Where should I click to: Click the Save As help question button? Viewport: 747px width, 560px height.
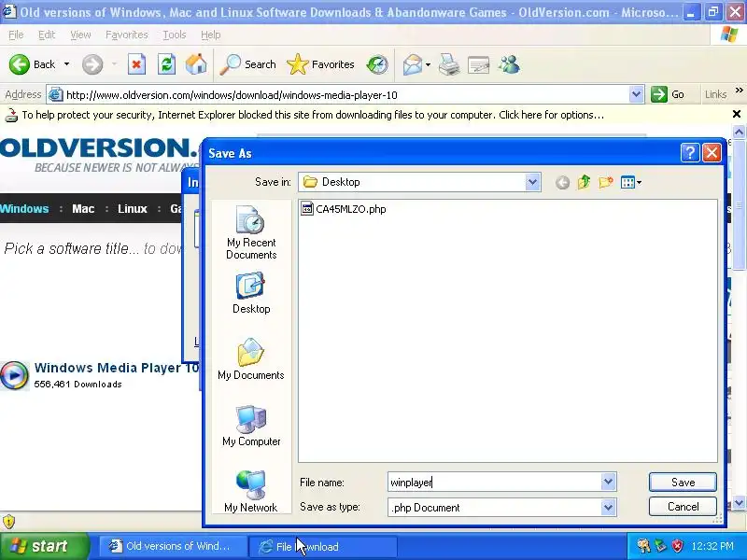click(690, 153)
